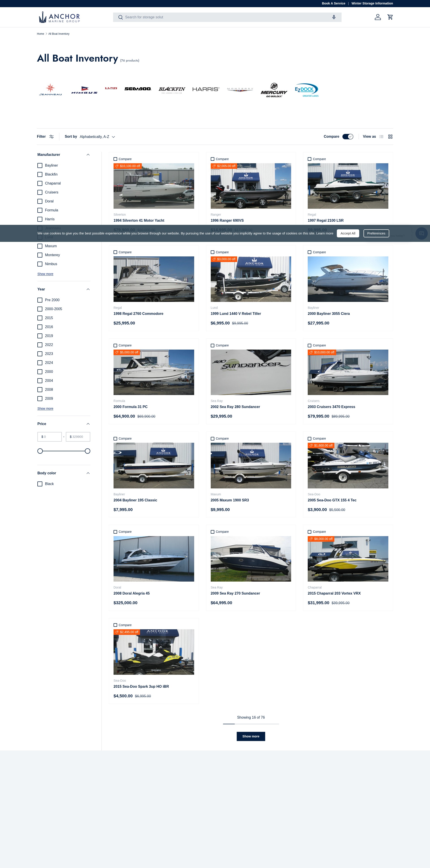The image size is (430, 868).
Task: Open 2003 Cruisers 3470 Express listing
Action: click(331, 407)
